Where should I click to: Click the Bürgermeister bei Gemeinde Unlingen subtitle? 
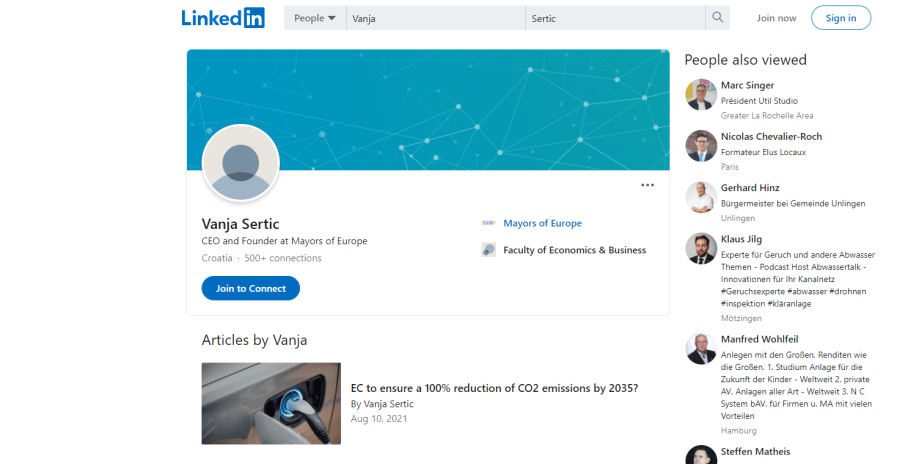[793, 203]
